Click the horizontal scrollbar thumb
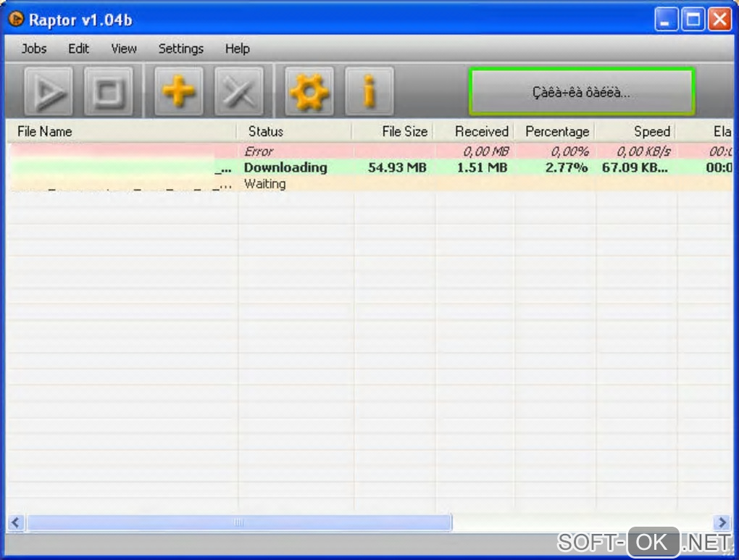Screen dimensions: 739x560 tap(239, 522)
